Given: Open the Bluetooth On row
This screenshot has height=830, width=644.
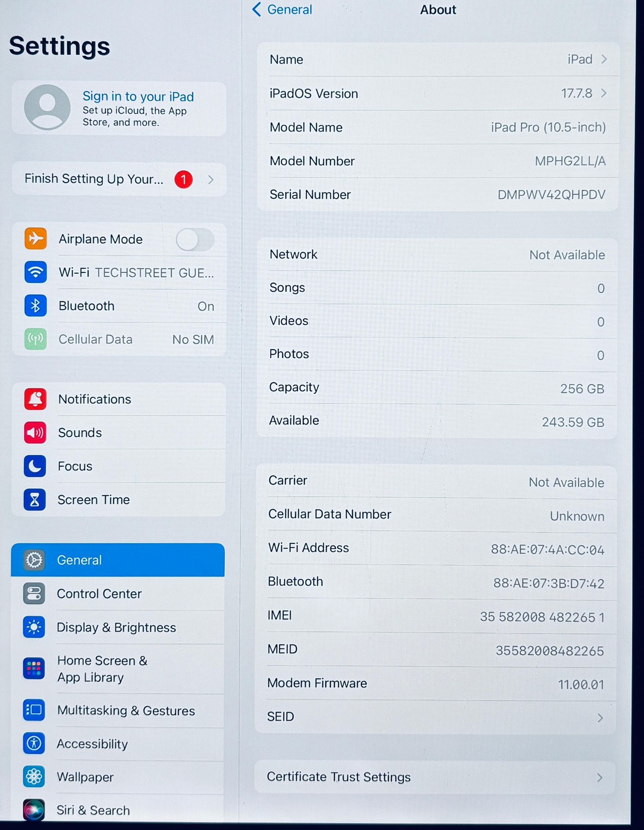Looking at the screenshot, I should 119,306.
